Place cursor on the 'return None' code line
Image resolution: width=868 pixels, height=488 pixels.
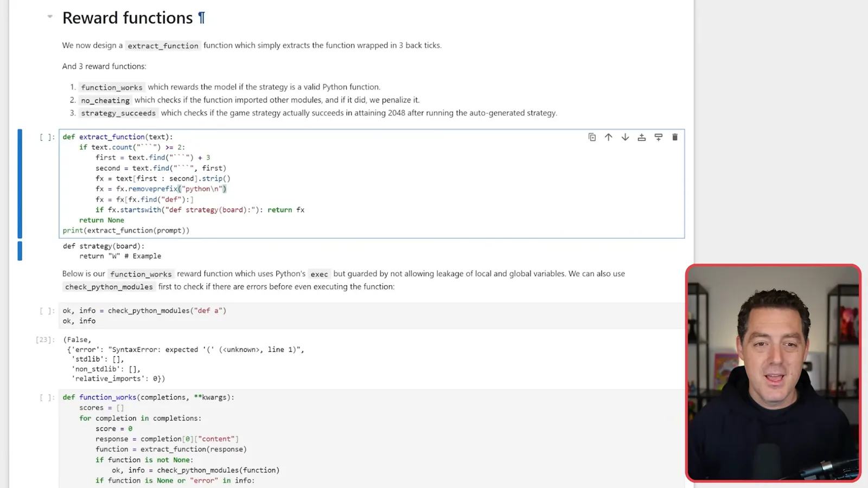coord(101,220)
